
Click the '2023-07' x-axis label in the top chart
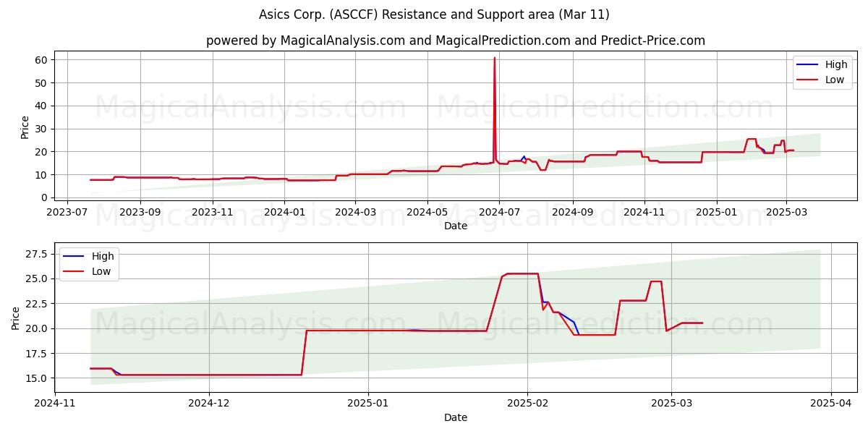(67, 211)
